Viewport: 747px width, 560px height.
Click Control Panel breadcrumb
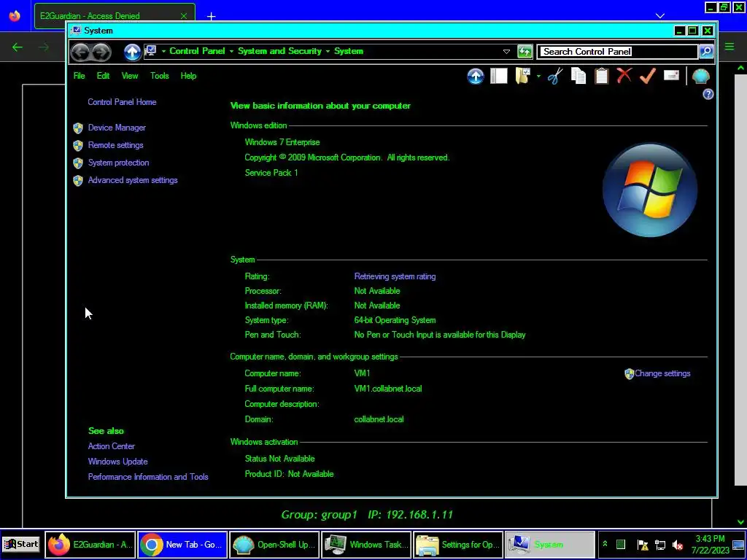pyautogui.click(x=197, y=51)
